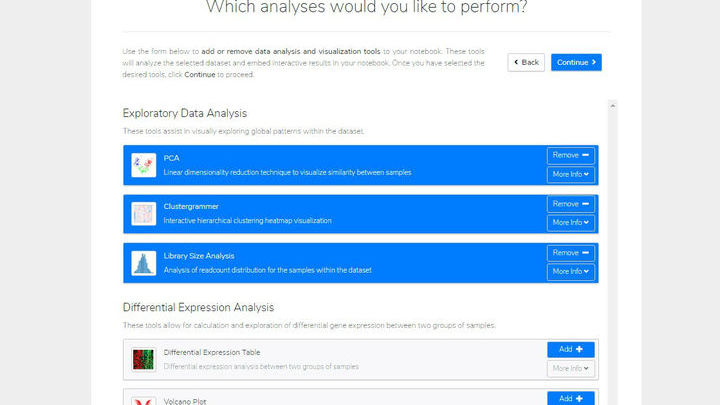Expand More Info for Differential Expression Table
The width and height of the screenshot is (720, 405).
click(x=571, y=369)
